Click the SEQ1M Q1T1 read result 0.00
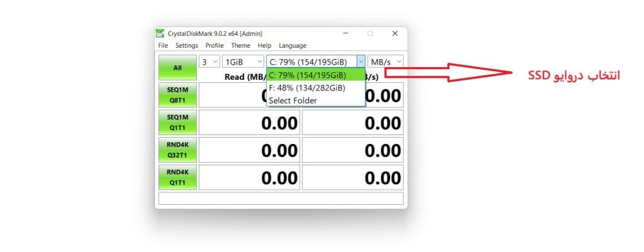 tap(249, 123)
